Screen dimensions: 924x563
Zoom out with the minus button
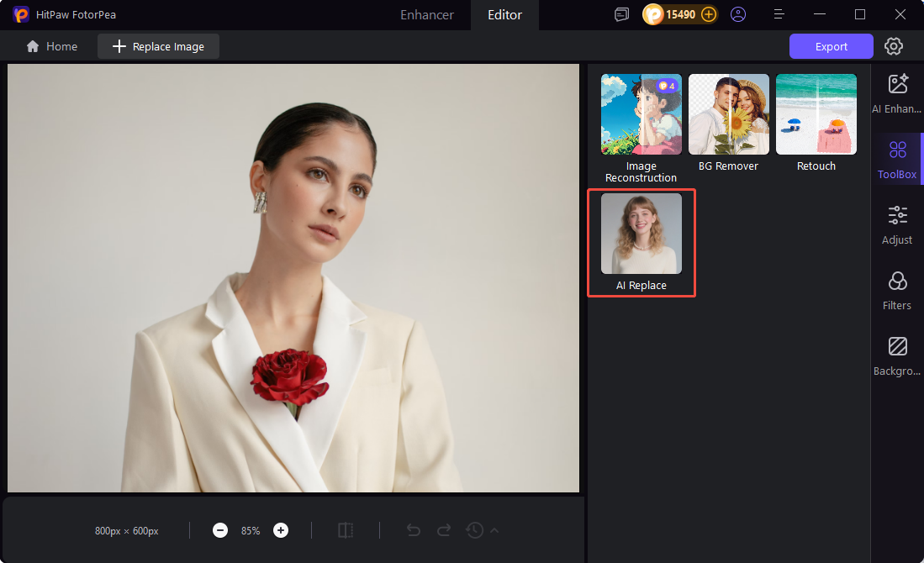pyautogui.click(x=220, y=530)
